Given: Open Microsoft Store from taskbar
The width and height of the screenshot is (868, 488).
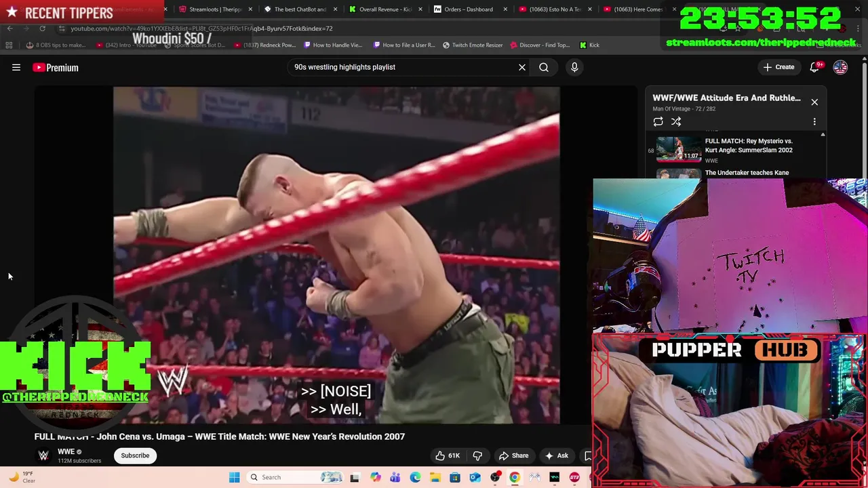Looking at the screenshot, I should click(x=455, y=477).
